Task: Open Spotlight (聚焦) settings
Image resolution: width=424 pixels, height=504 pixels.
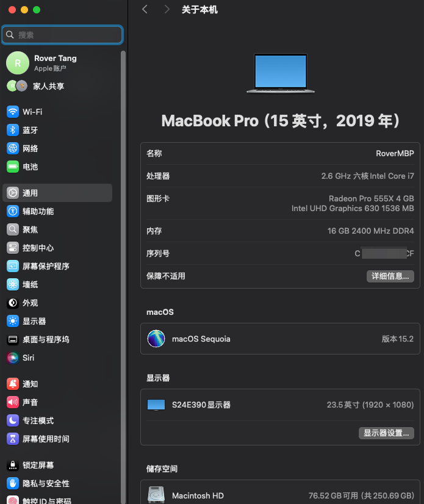Action: [57, 229]
